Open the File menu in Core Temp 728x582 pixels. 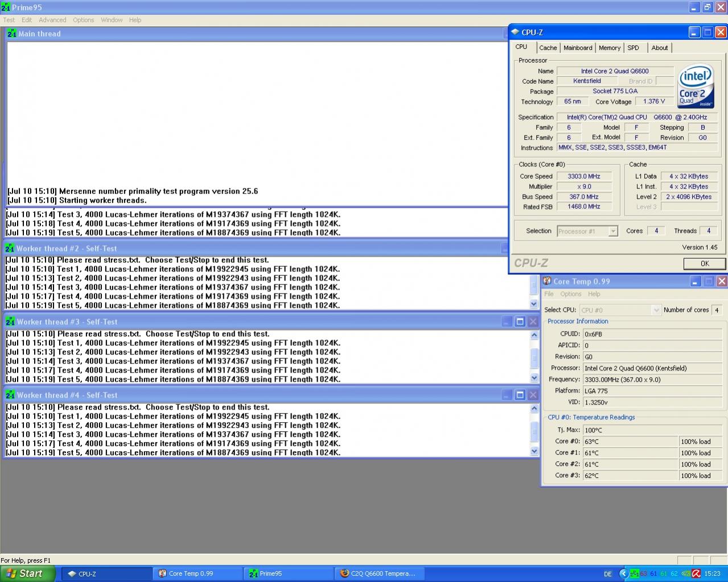(549, 294)
